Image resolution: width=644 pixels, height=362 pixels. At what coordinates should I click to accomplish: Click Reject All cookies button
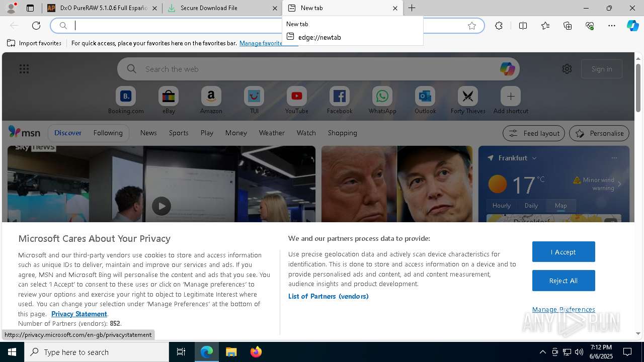(x=563, y=281)
